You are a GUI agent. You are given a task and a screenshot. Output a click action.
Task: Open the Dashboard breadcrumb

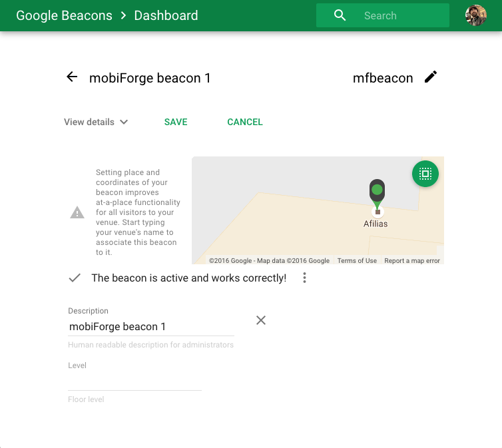point(166,15)
